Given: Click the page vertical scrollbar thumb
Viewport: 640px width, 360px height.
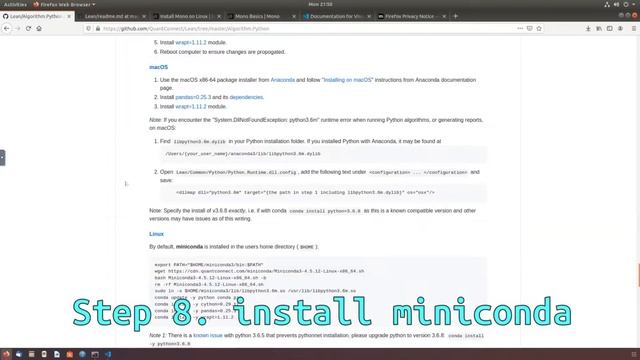Looking at the screenshot, I should coord(639,276).
